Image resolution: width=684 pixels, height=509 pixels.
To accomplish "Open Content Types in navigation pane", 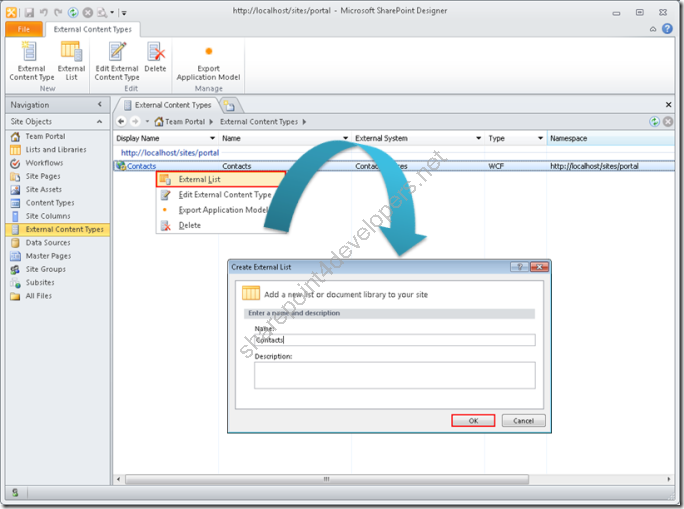I will (50, 203).
